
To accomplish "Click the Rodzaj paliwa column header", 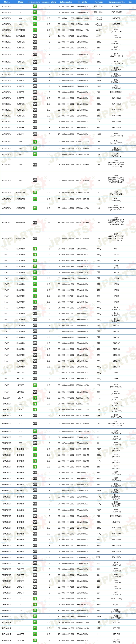I will point(34,2).
